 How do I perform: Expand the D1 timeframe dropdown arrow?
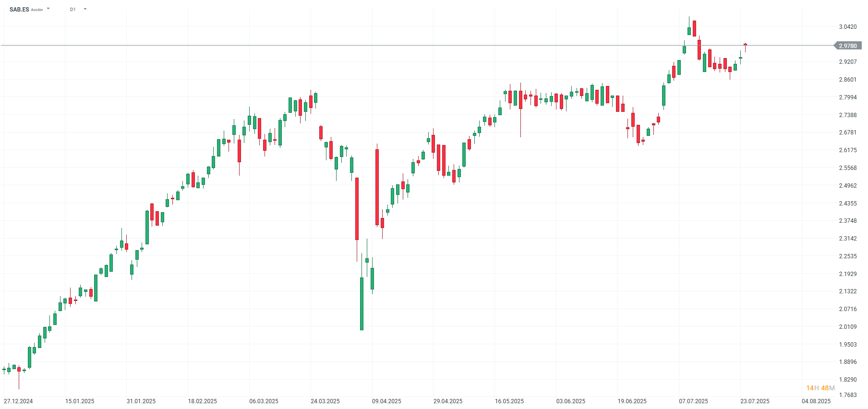(x=85, y=9)
